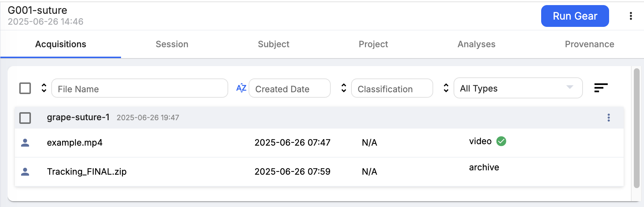Switch to the Project tab
The height and width of the screenshot is (207, 644).
pyautogui.click(x=373, y=44)
